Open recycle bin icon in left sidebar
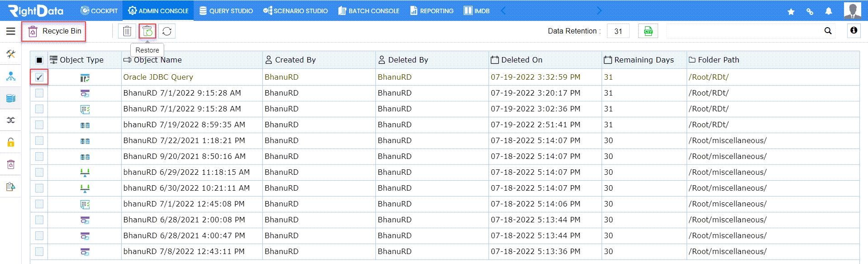This screenshot has width=868, height=264. (x=11, y=164)
